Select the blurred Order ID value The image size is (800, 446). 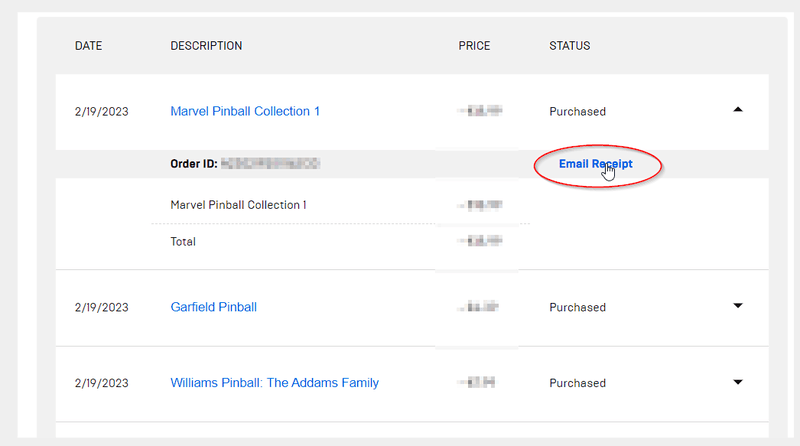270,163
